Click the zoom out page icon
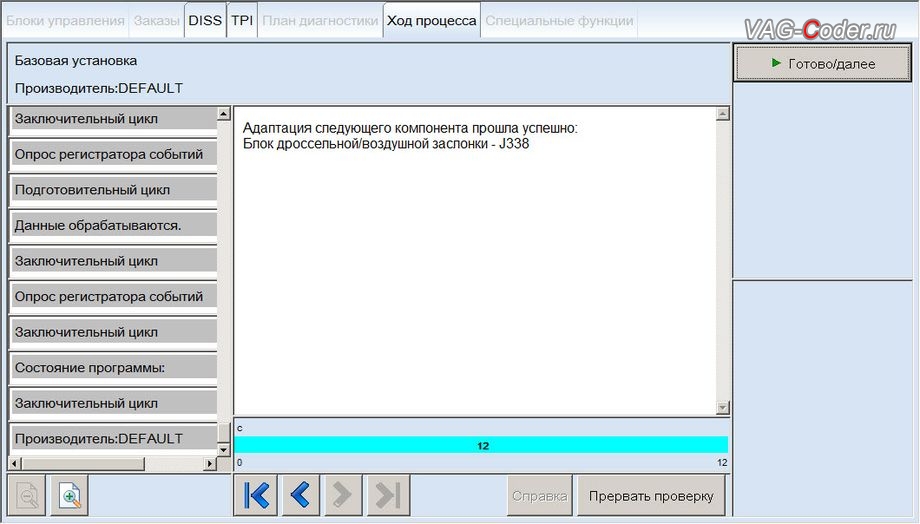This screenshot has width=920, height=524. point(26,496)
